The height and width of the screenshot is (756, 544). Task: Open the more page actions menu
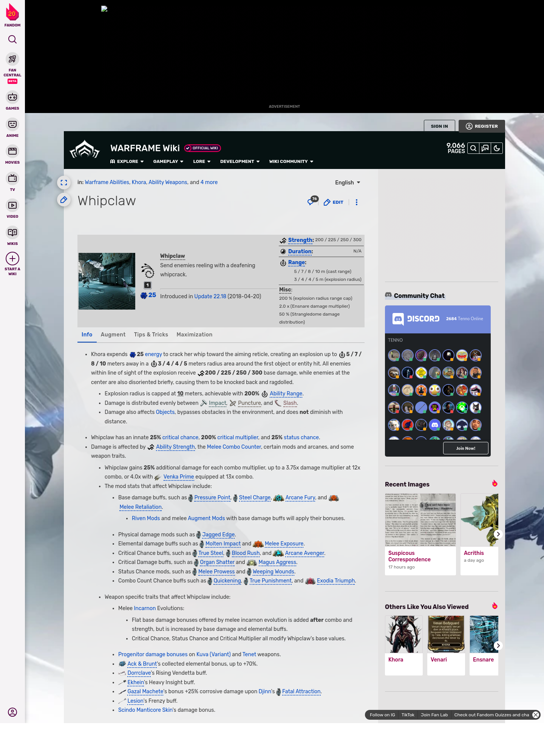pyautogui.click(x=356, y=202)
